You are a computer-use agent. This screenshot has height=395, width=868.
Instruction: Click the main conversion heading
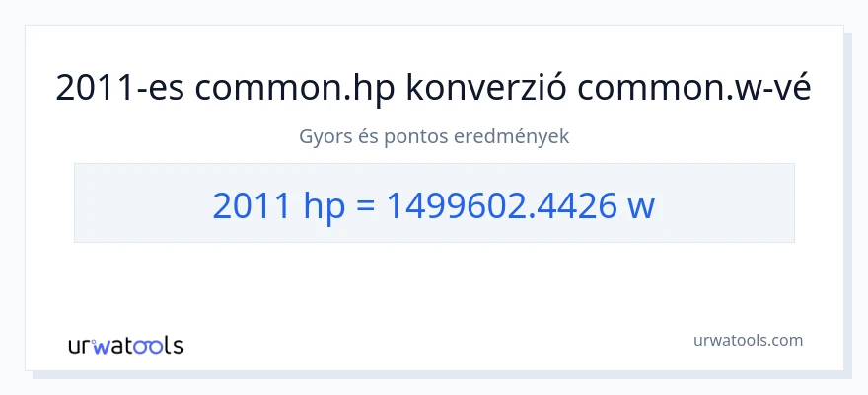(x=433, y=88)
